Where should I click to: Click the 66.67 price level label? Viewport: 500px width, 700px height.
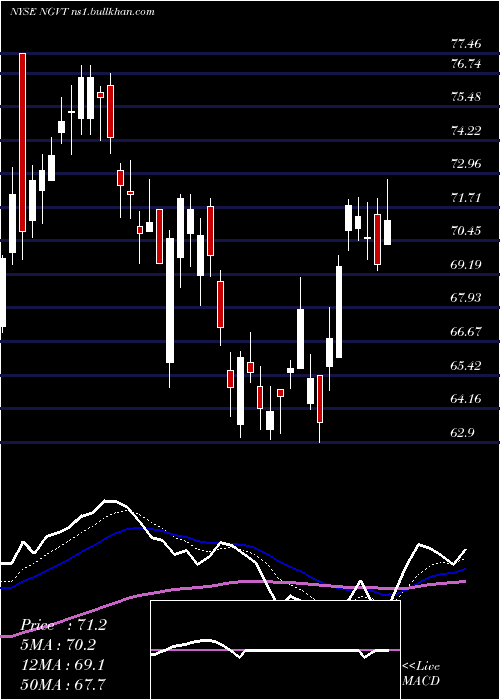pyautogui.click(x=466, y=332)
